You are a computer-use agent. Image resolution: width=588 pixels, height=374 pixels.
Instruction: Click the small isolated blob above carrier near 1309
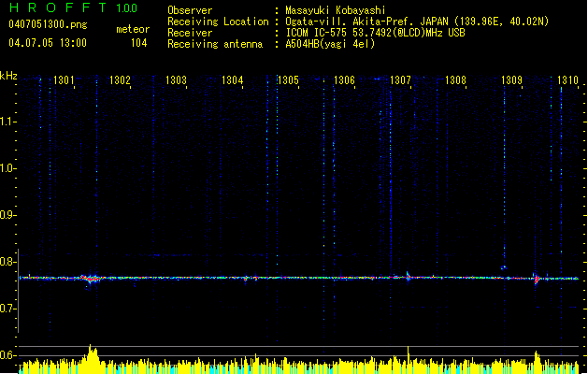[504, 267]
